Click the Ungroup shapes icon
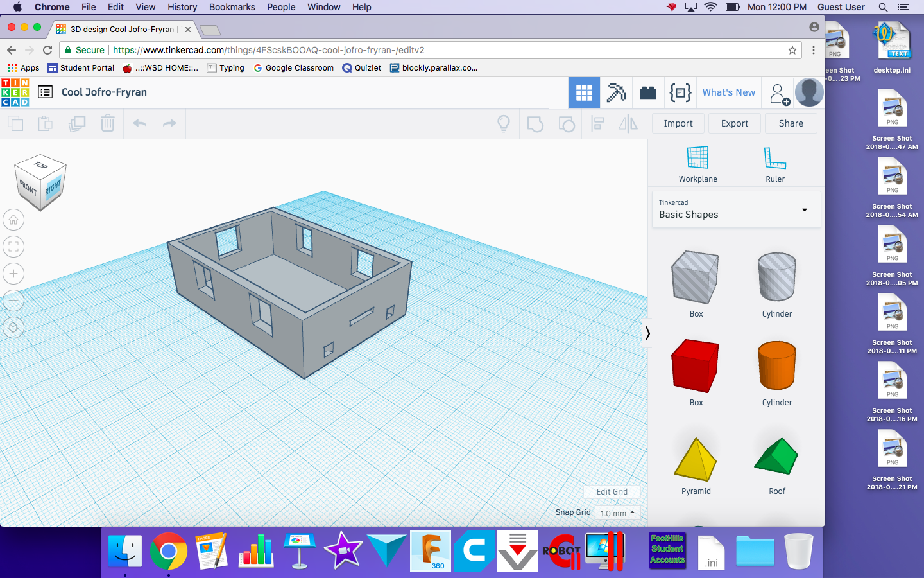 [x=567, y=123]
